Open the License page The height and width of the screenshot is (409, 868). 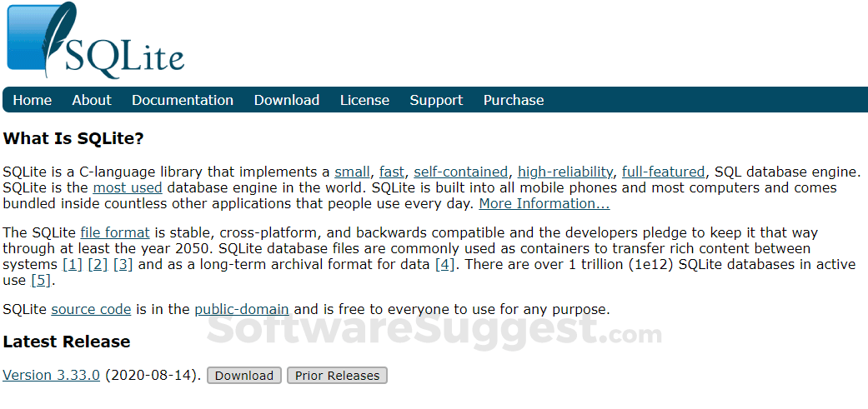click(364, 100)
